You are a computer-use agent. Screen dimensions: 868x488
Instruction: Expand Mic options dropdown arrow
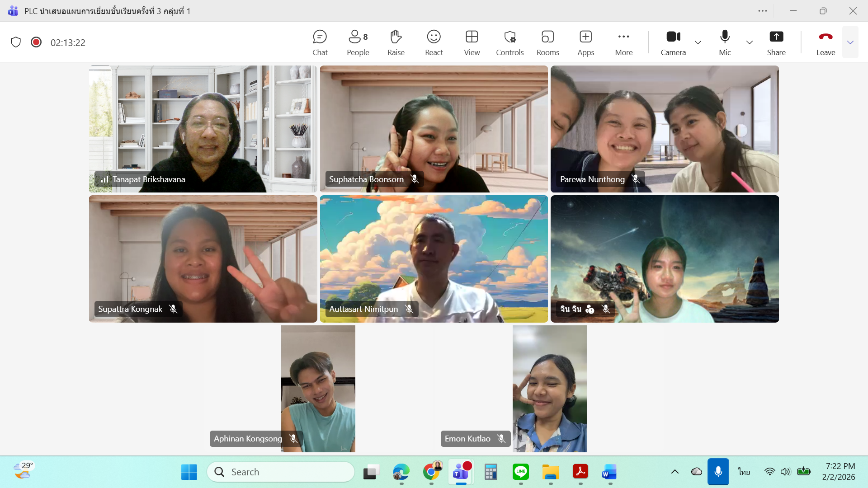[x=749, y=42]
